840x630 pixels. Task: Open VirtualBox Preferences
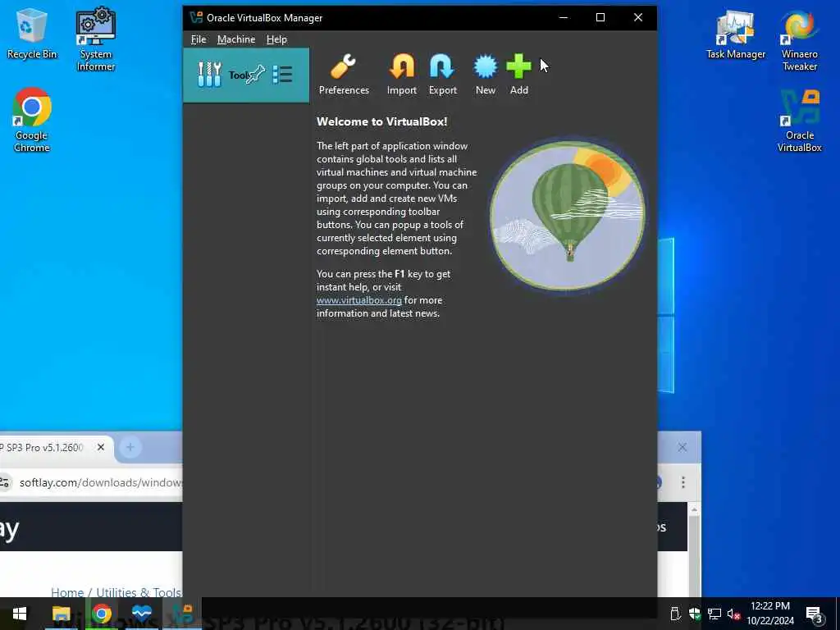point(344,75)
